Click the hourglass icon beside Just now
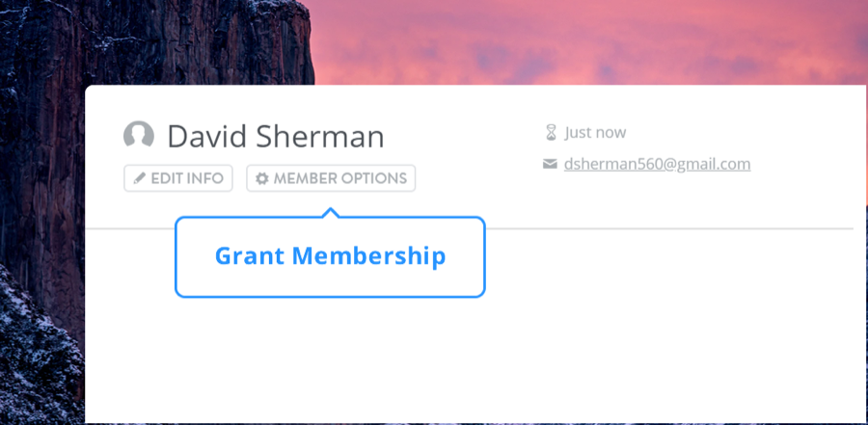868x425 pixels. click(x=552, y=132)
